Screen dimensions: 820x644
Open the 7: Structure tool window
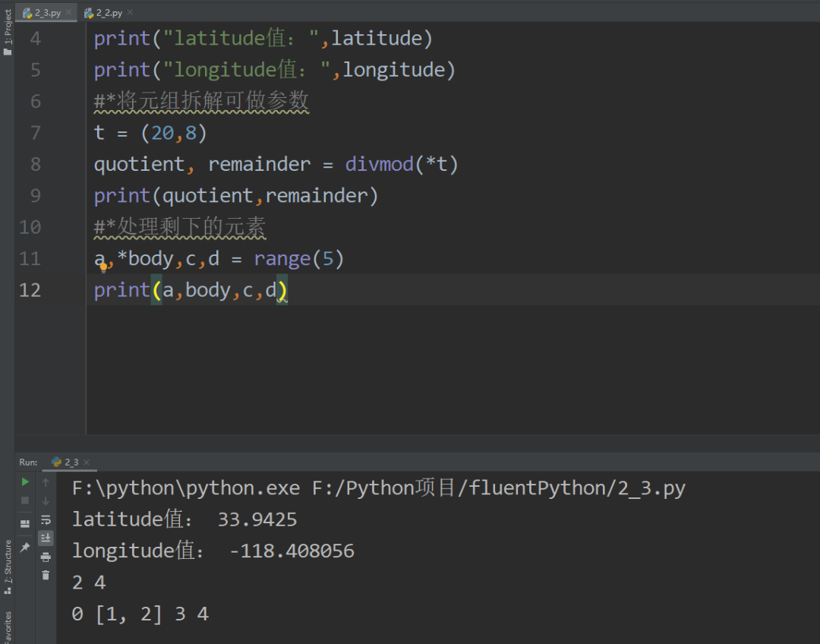[8, 567]
